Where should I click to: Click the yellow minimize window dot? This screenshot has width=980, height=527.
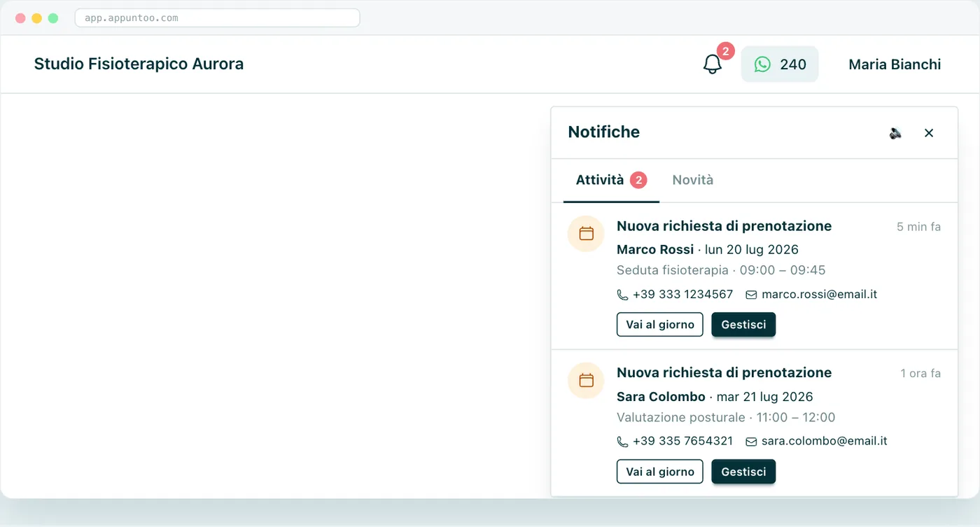tap(36, 18)
